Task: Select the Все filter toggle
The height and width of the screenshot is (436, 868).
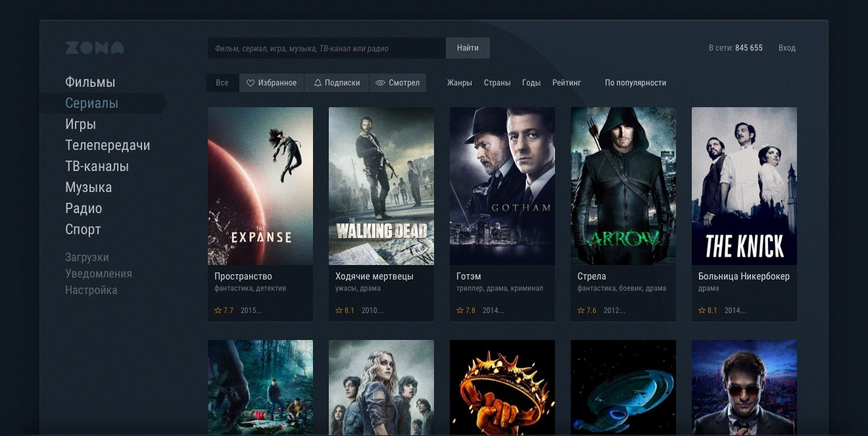Action: 222,83
